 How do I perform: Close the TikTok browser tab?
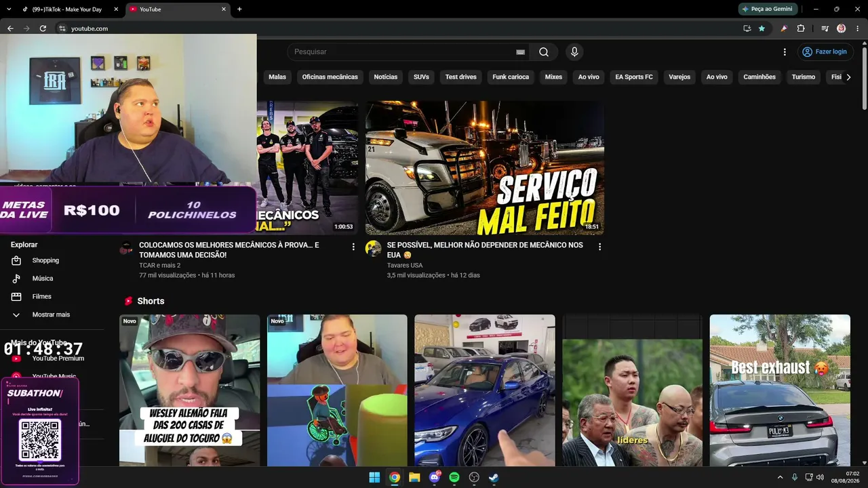click(x=116, y=9)
